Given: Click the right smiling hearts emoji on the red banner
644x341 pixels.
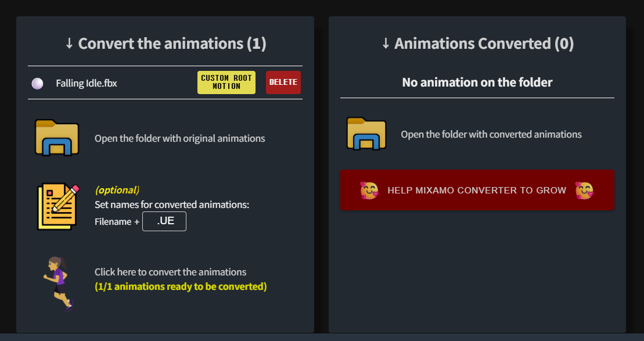Looking at the screenshot, I should (x=584, y=190).
